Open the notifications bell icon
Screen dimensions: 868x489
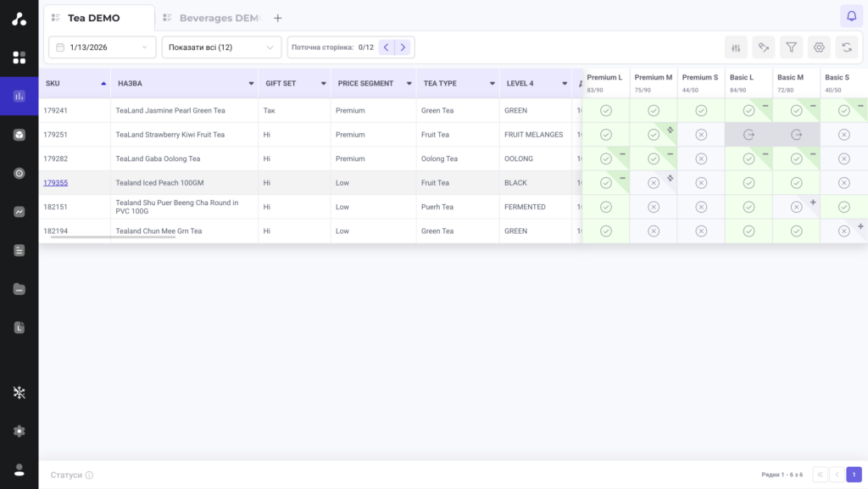tap(851, 16)
